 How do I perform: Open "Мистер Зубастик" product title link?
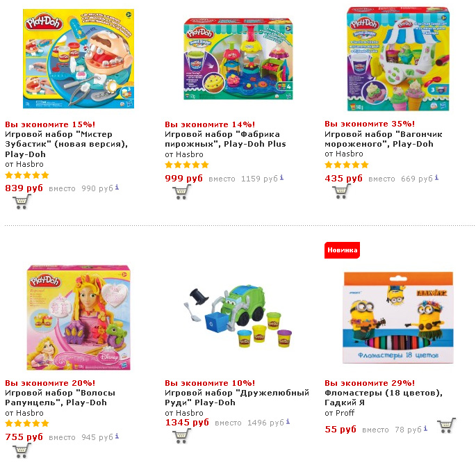(66, 144)
